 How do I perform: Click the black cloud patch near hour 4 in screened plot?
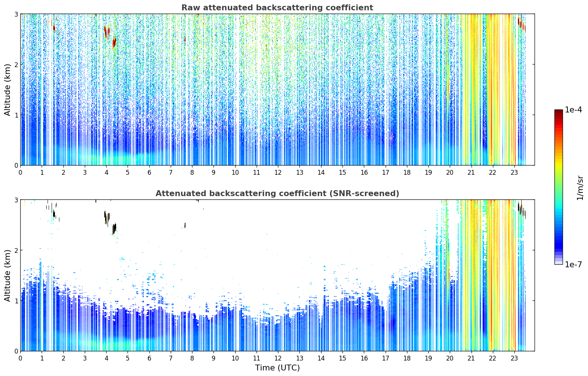click(107, 217)
